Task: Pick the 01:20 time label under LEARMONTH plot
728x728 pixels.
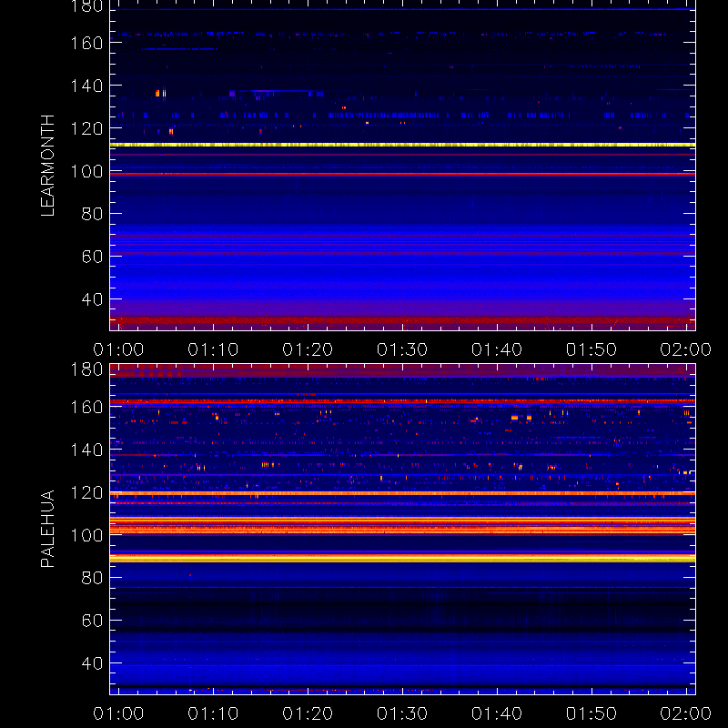Action: click(308, 349)
